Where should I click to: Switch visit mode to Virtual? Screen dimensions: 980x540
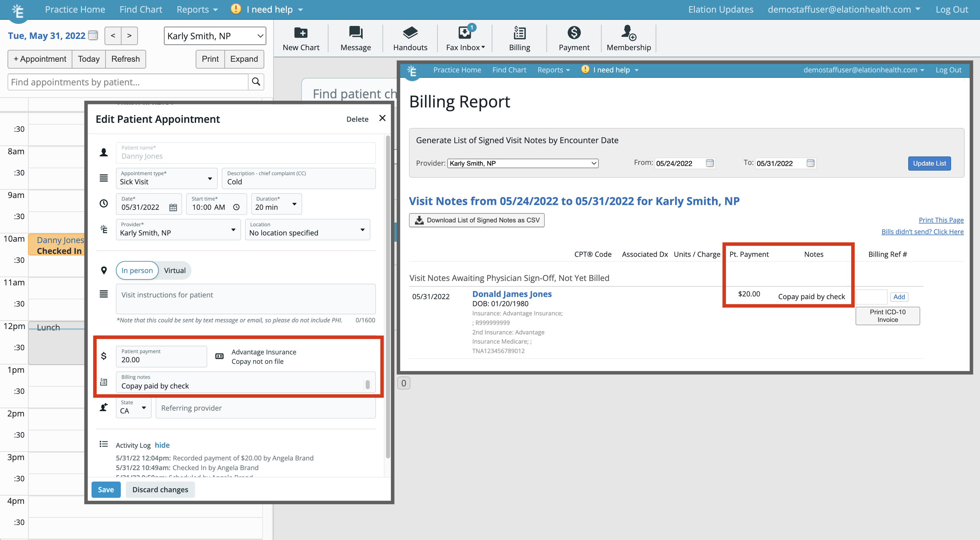point(174,270)
